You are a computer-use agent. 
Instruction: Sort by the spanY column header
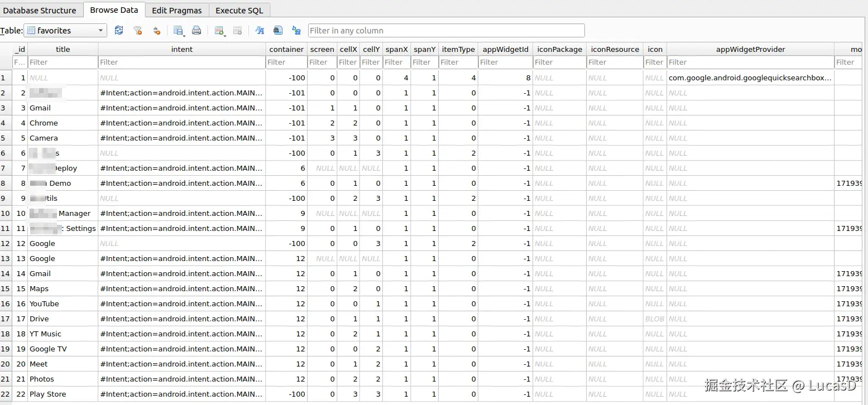pyautogui.click(x=425, y=49)
